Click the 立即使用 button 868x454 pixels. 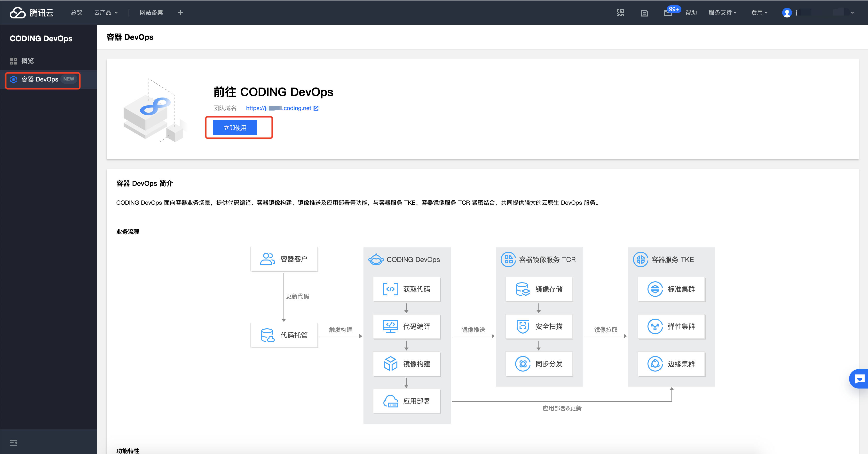[x=235, y=128]
